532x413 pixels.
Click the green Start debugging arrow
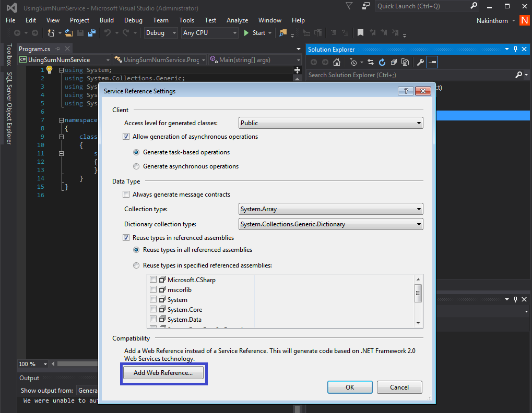[x=246, y=33]
